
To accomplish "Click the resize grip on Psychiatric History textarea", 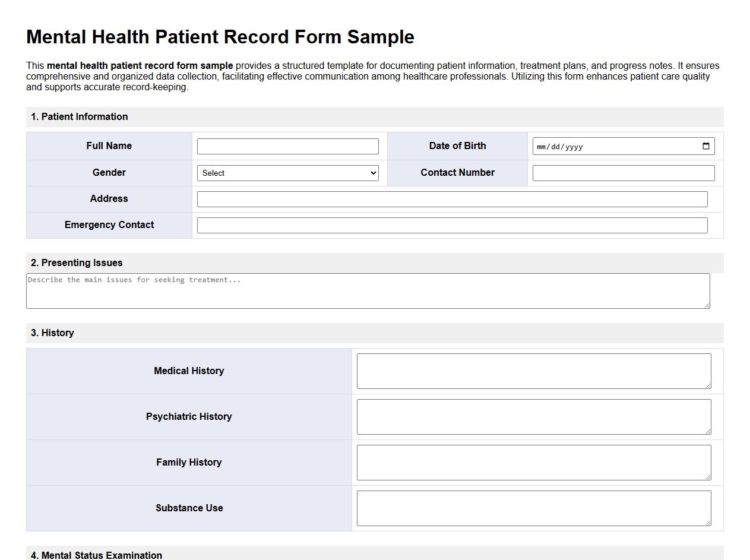I will 708,432.
